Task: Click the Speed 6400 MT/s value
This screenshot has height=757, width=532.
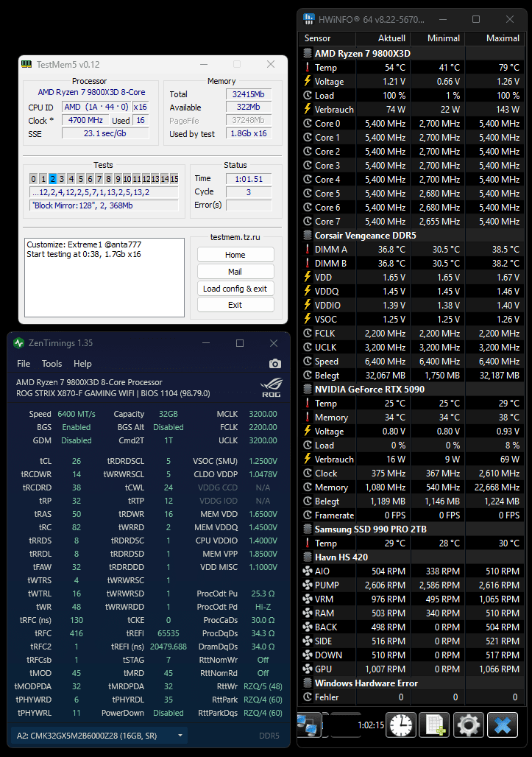Action: point(77,415)
